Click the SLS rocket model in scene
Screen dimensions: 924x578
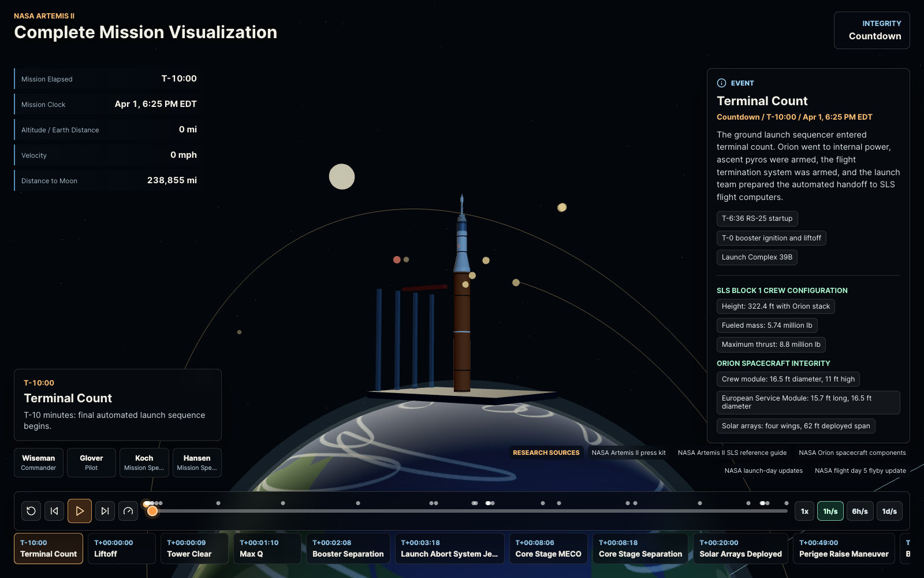coord(461,295)
